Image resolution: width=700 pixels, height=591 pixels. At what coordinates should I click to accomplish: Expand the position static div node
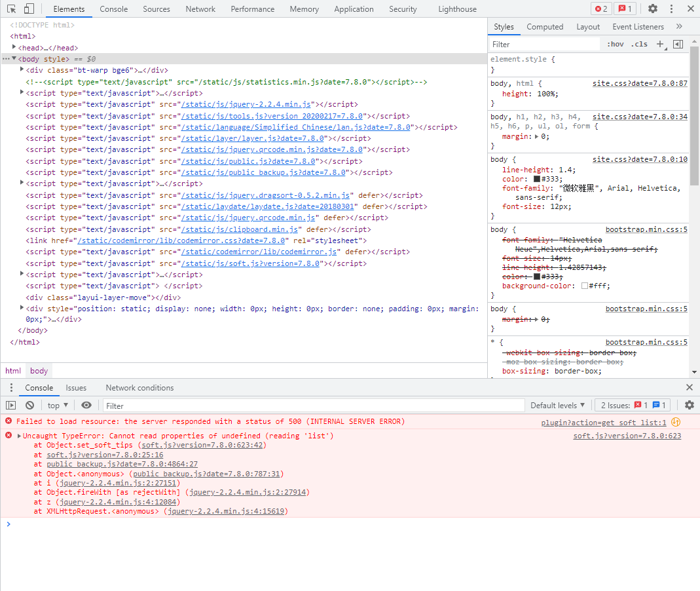coord(22,308)
